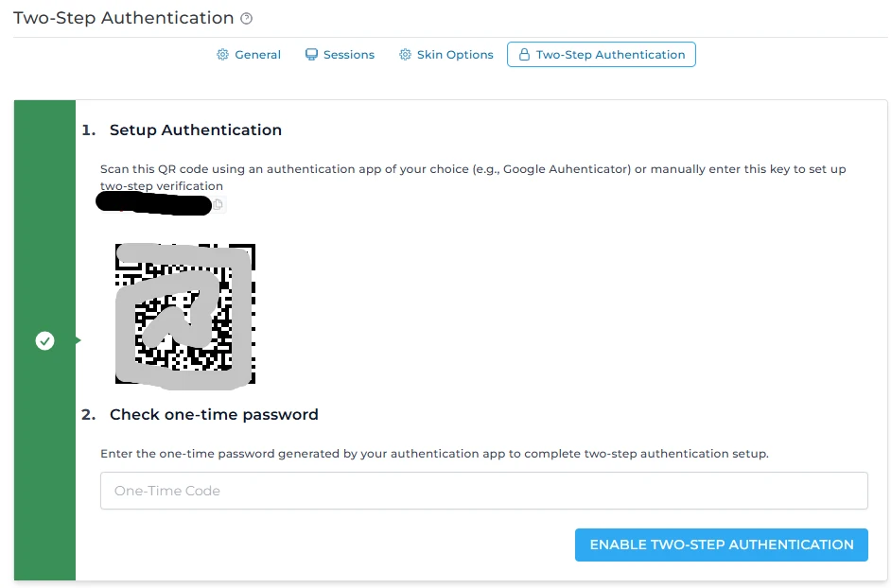Click the Setup Authentication step heading
Viewport: 891px width, 588px height.
pos(195,130)
